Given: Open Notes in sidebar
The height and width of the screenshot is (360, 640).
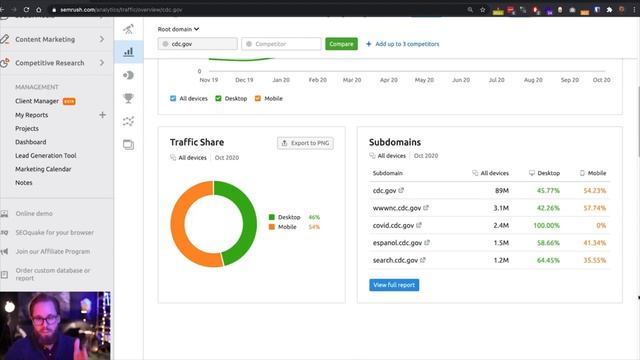Looking at the screenshot, I should [24, 182].
